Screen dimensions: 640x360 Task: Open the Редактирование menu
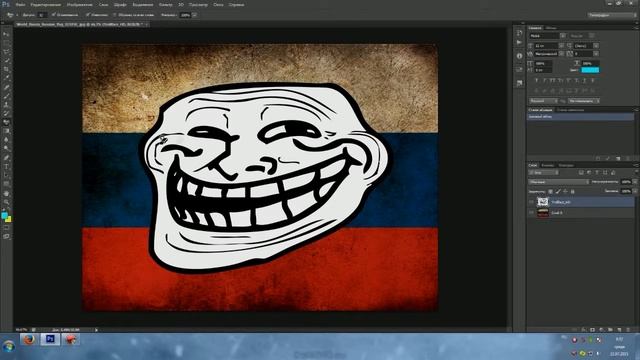pos(46,4)
